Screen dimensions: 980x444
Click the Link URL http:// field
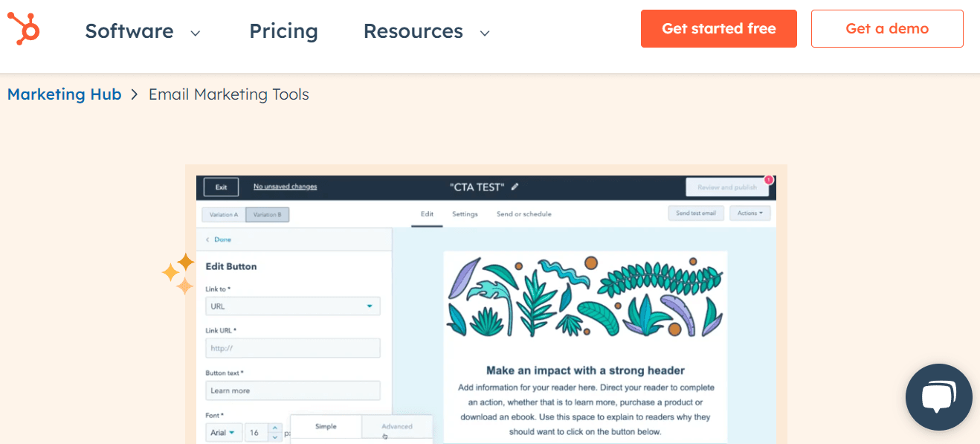tap(292, 347)
